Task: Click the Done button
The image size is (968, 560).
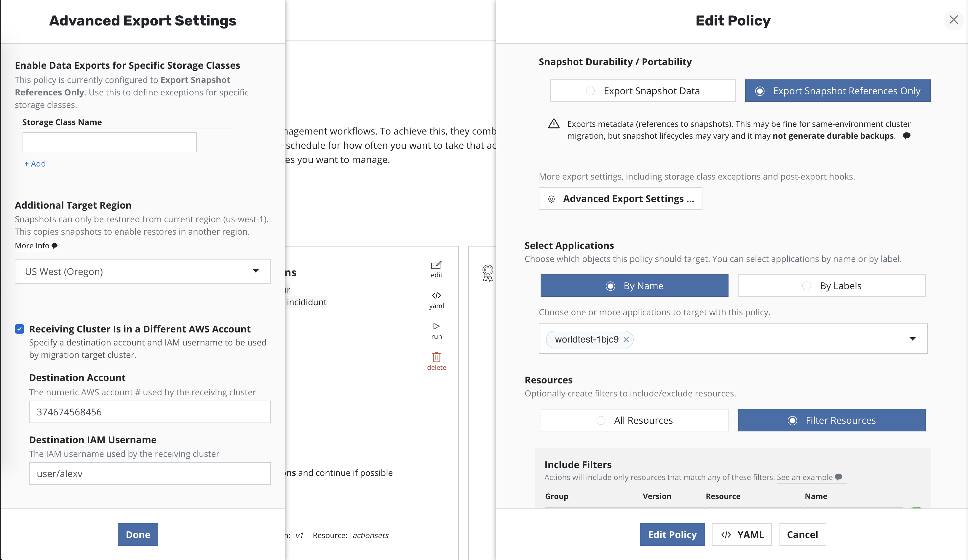Action: (138, 534)
